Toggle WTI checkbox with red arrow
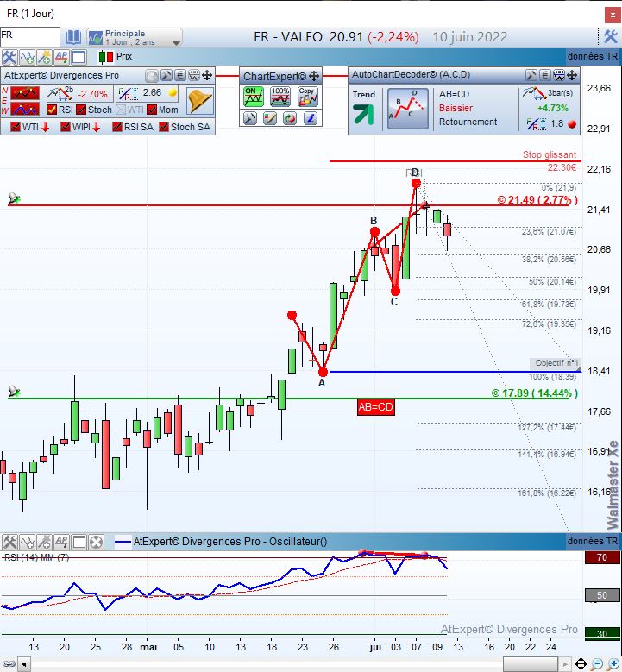The height and width of the screenshot is (672, 622). pos(15,127)
